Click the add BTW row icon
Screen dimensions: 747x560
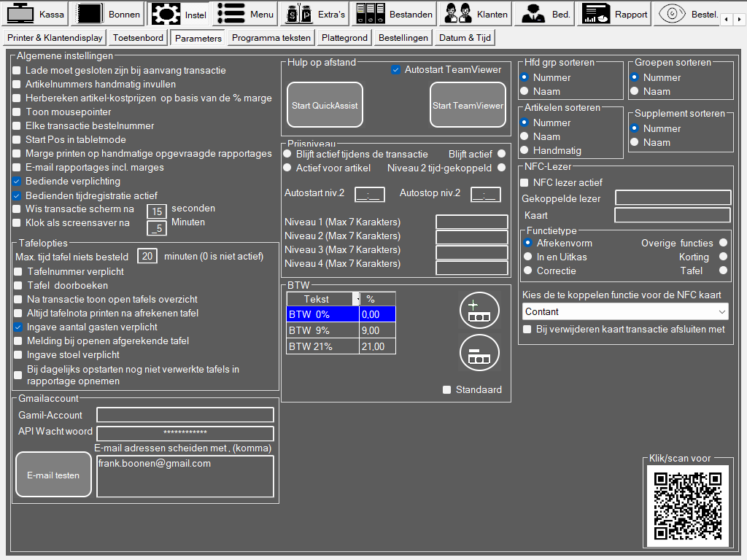pos(479,311)
